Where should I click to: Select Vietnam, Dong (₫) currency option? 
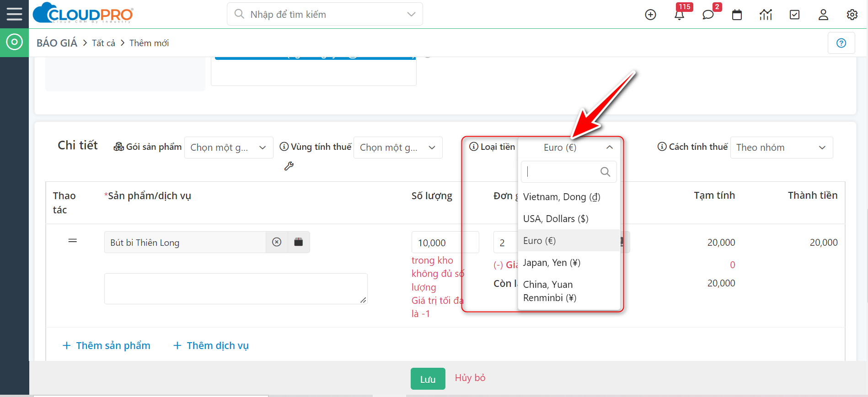click(569, 197)
